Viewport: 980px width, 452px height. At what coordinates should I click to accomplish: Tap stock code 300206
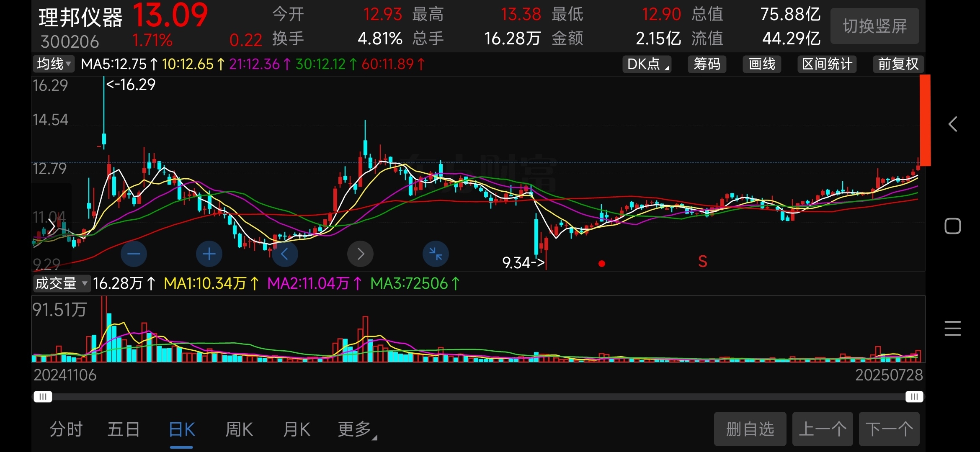click(70, 42)
